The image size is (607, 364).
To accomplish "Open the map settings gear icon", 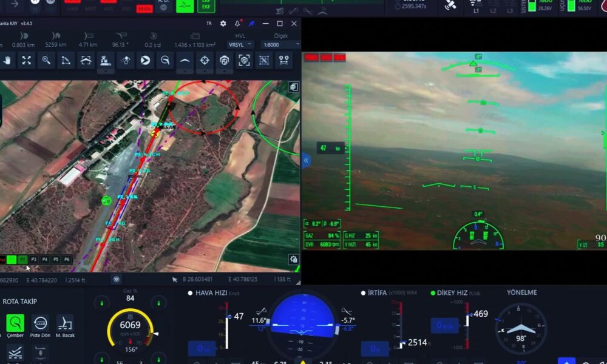I will click(x=223, y=24).
